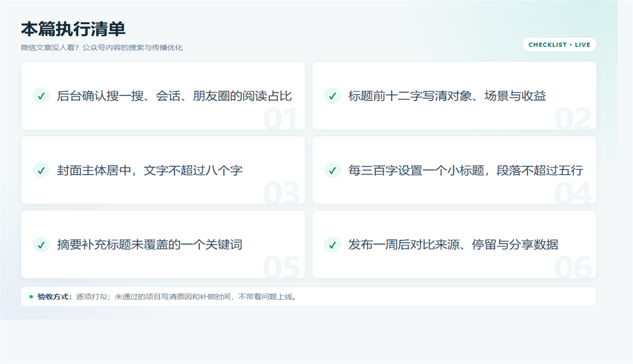
Task: Click the 验收方式 label in footer note
Action: (55, 296)
